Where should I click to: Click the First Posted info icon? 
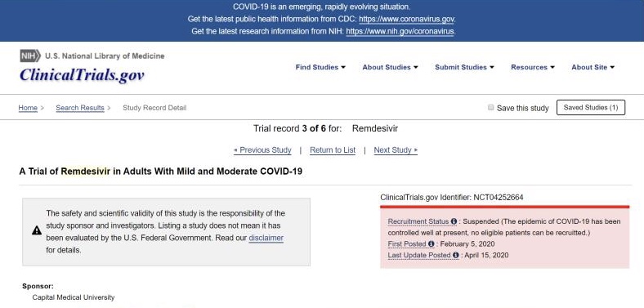pyautogui.click(x=431, y=244)
